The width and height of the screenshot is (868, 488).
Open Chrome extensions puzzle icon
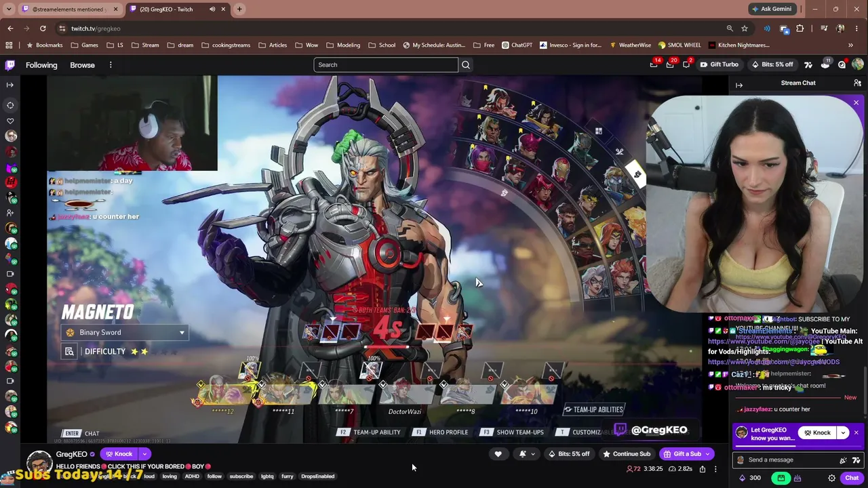pyautogui.click(x=800, y=28)
